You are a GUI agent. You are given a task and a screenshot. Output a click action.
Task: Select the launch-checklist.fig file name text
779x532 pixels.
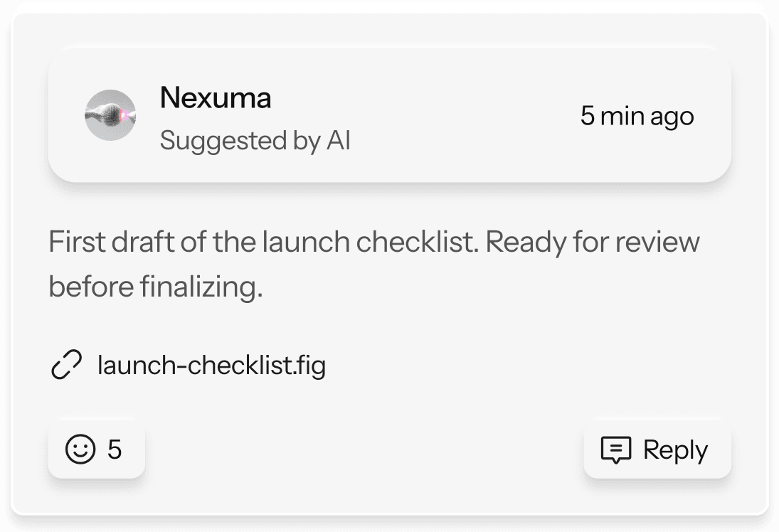pos(211,365)
